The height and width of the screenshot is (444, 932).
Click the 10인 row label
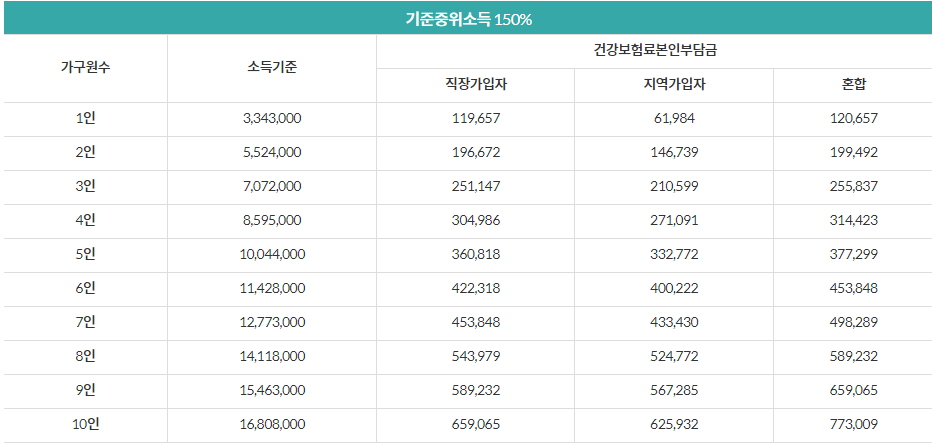pos(86,423)
